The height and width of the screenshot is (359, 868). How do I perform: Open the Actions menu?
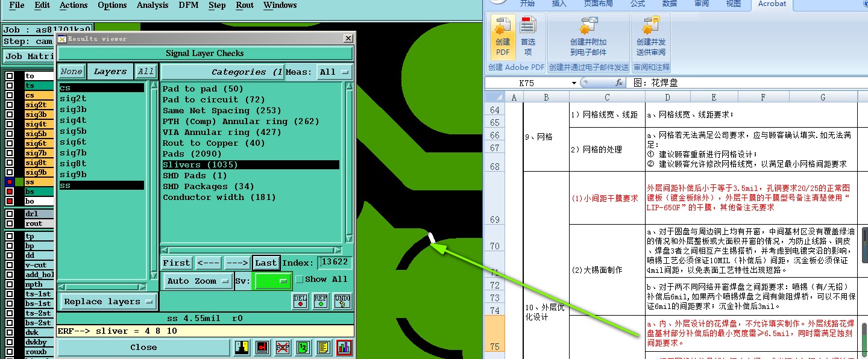point(74,5)
